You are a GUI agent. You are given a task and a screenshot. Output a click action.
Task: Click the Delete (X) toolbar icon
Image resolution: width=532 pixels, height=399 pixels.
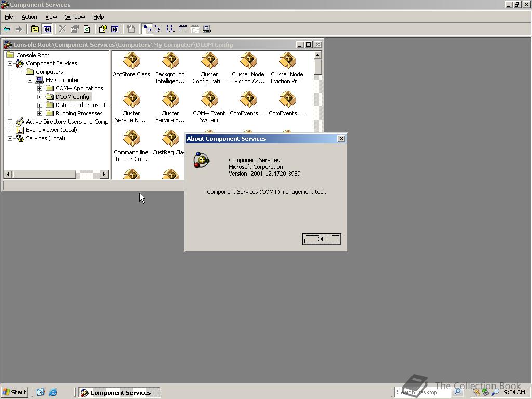pyautogui.click(x=62, y=29)
